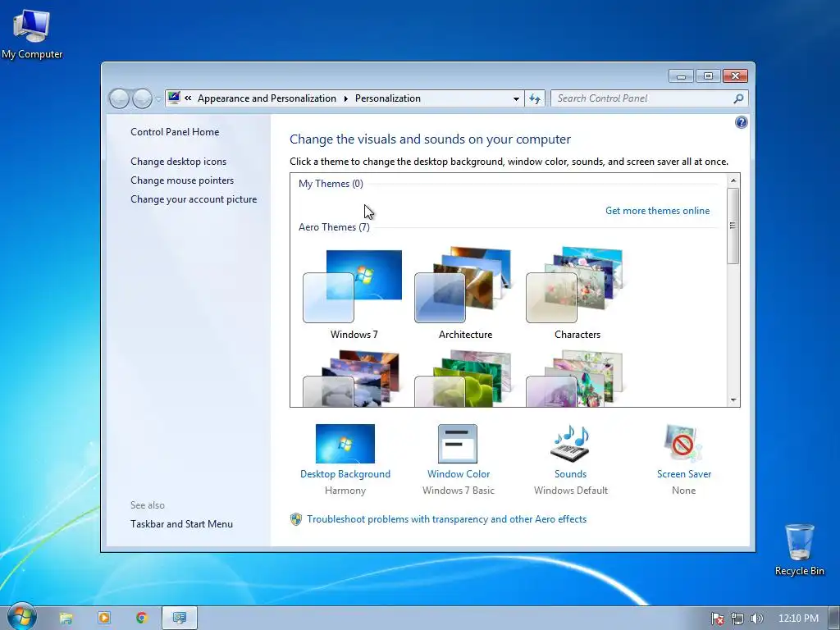Click the Refresh button in address bar
This screenshot has width=840, height=630.
(x=535, y=98)
